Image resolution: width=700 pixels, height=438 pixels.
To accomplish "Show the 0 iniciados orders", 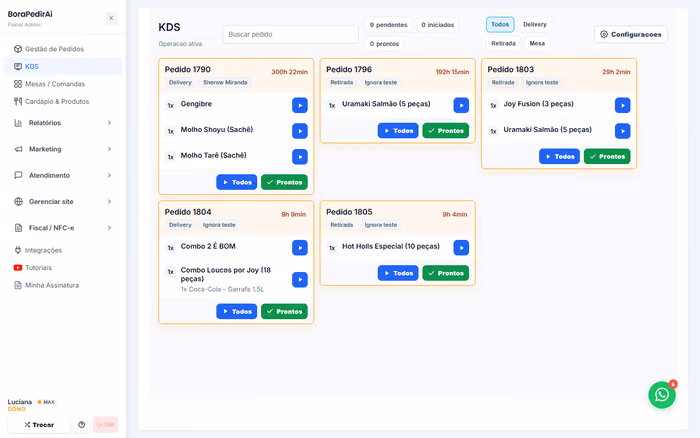I will pos(438,25).
